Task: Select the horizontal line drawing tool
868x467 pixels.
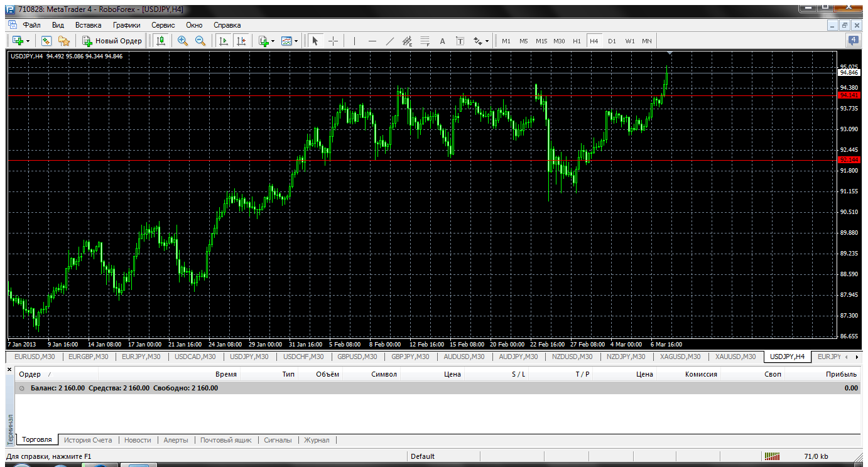Action: click(x=372, y=41)
